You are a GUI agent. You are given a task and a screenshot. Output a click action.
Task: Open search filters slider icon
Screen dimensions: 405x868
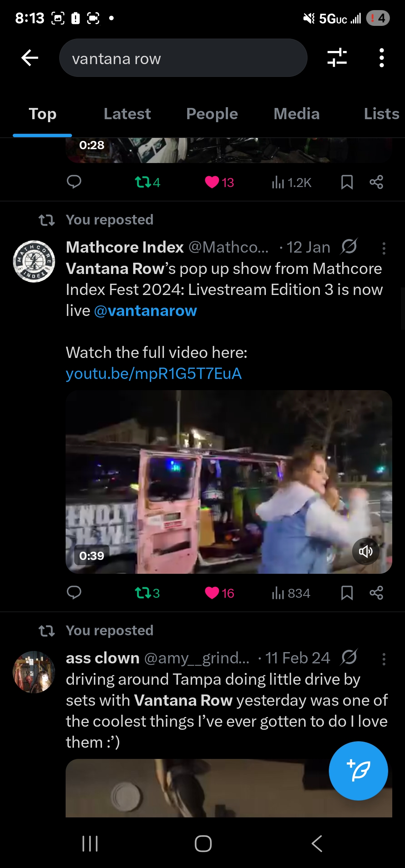(x=337, y=58)
